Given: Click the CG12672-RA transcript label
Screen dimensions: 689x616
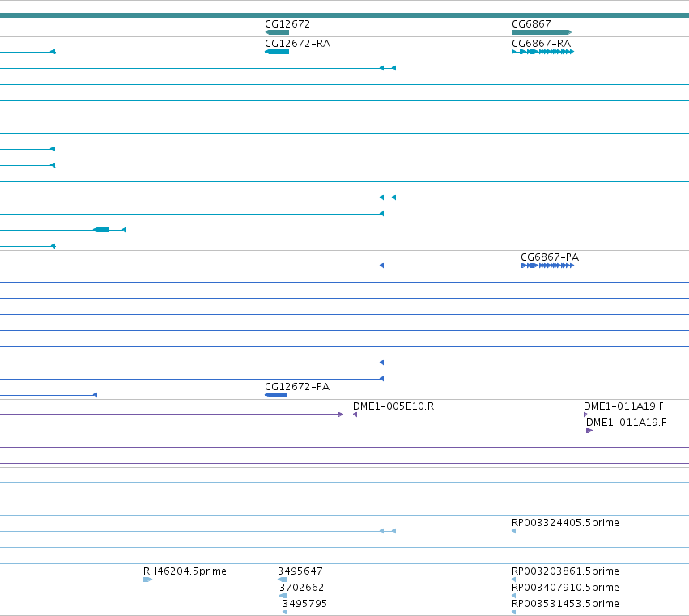Looking at the screenshot, I should pos(297,44).
